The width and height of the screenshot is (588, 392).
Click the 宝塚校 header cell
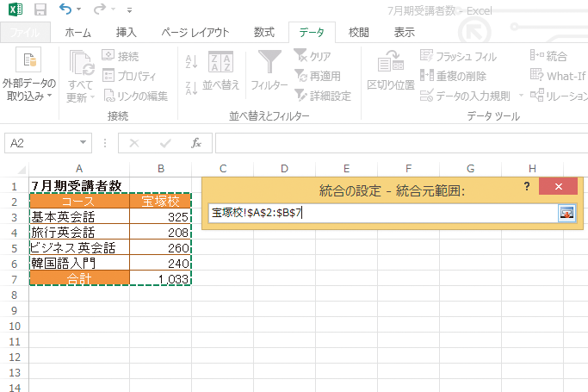coord(160,202)
